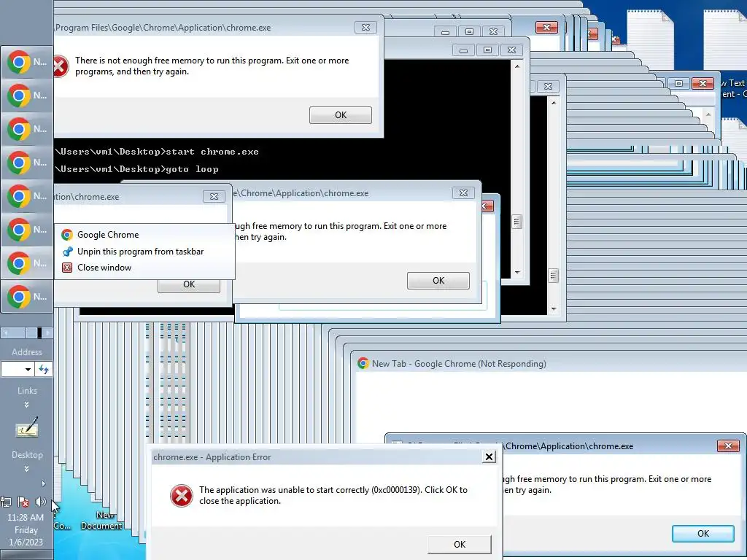Click right arrow of taskbar scroll strip
This screenshot has width=747, height=560.
[x=47, y=332]
